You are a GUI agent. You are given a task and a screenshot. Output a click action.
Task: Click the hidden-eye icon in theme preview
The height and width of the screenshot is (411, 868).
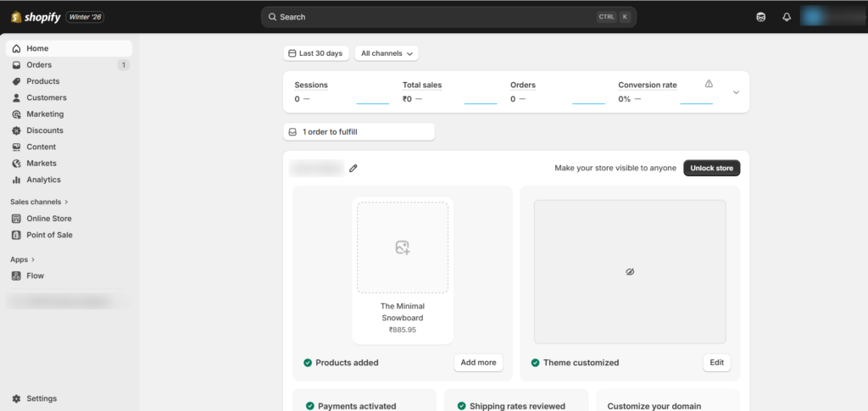630,272
